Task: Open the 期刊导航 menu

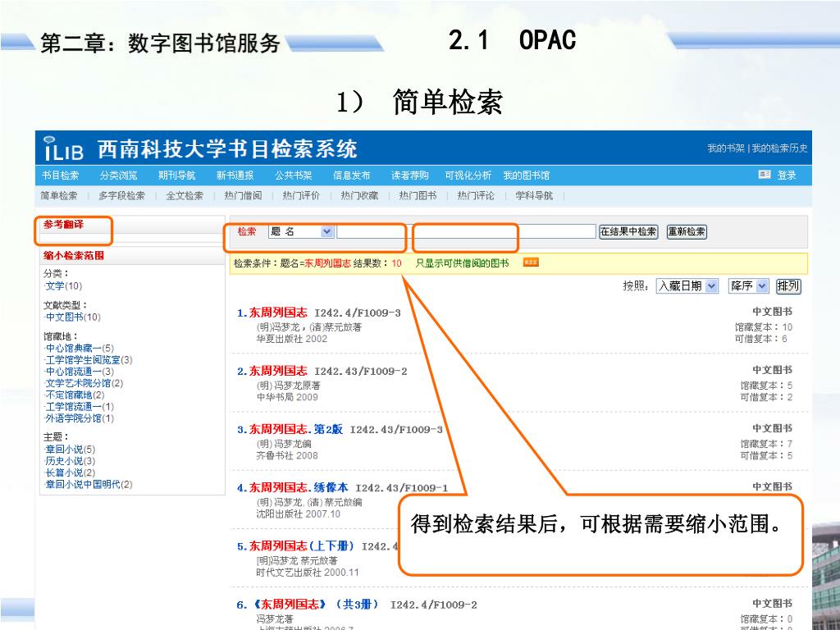Action: 177,176
